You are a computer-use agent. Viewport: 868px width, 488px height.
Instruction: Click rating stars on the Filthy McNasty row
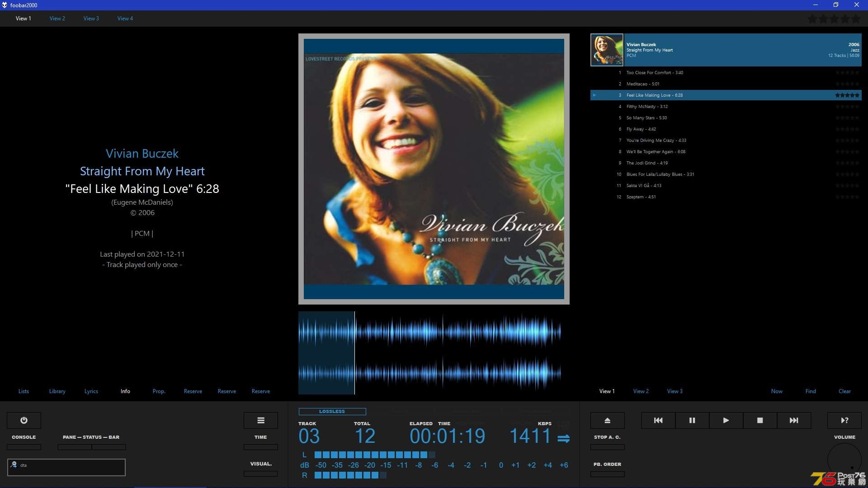pos(847,107)
